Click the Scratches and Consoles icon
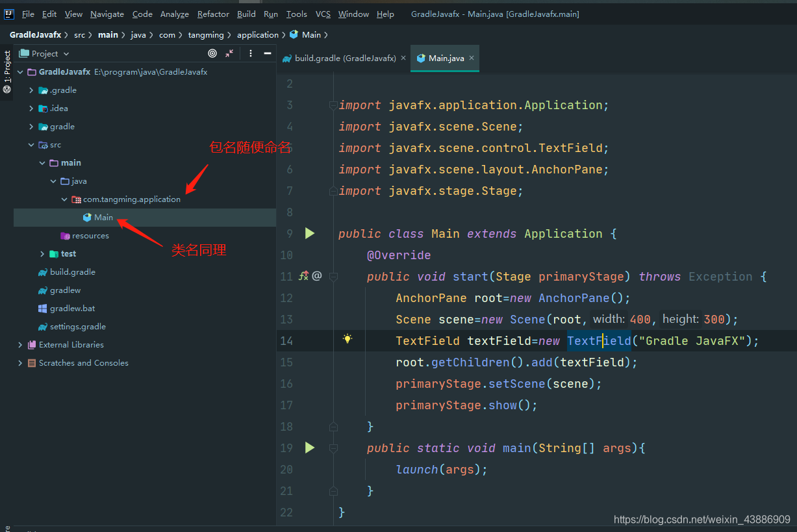This screenshot has height=532, width=797. (x=32, y=363)
